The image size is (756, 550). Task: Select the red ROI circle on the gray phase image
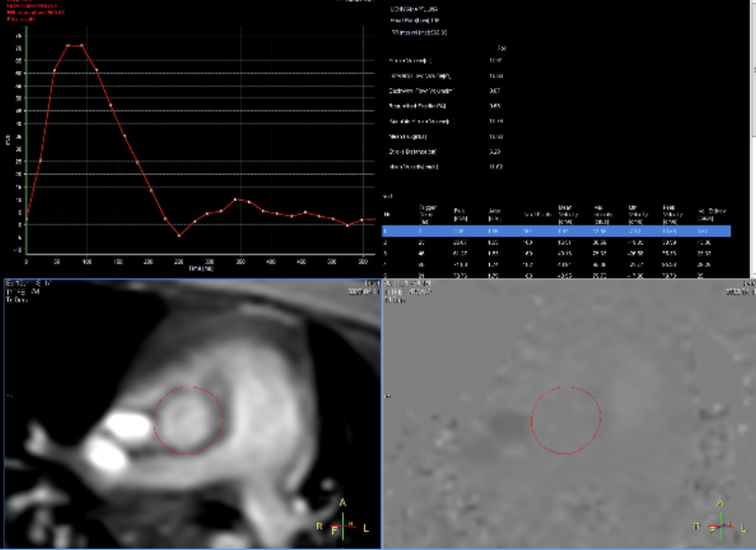[x=566, y=420]
